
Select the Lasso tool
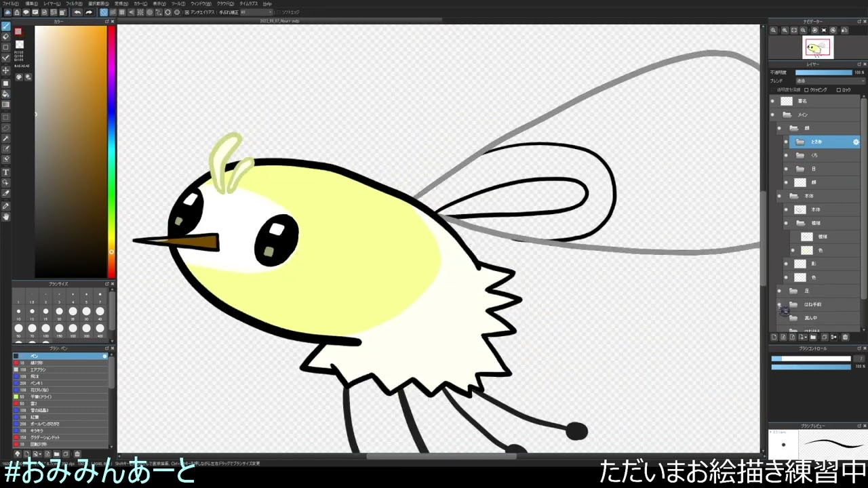6,127
